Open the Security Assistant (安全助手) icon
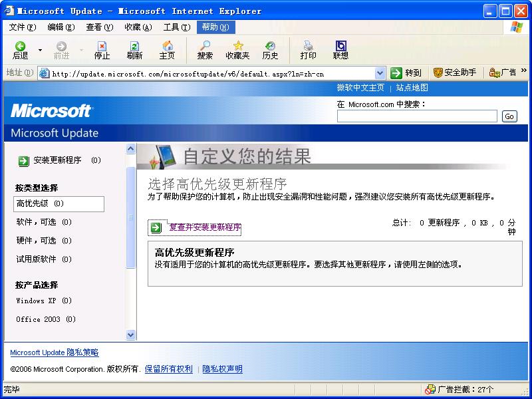Screen dimensions: 532x399 click(x=438, y=72)
